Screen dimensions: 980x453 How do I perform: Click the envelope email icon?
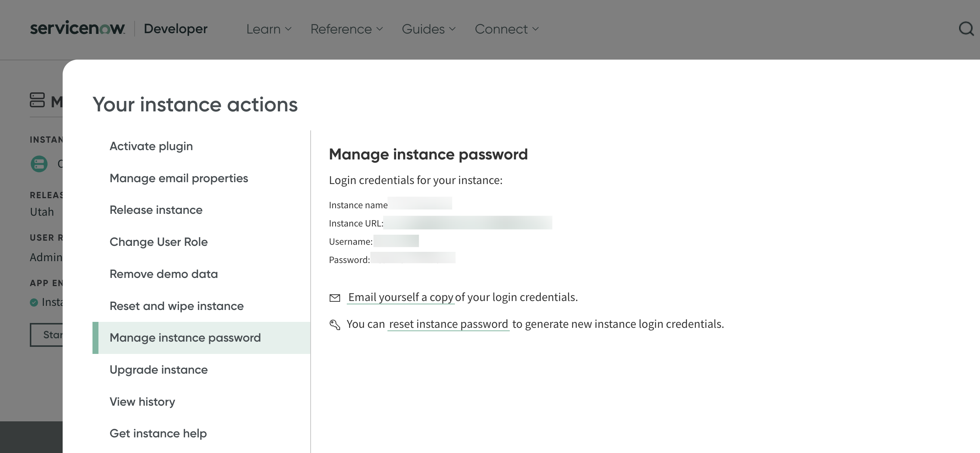(334, 298)
